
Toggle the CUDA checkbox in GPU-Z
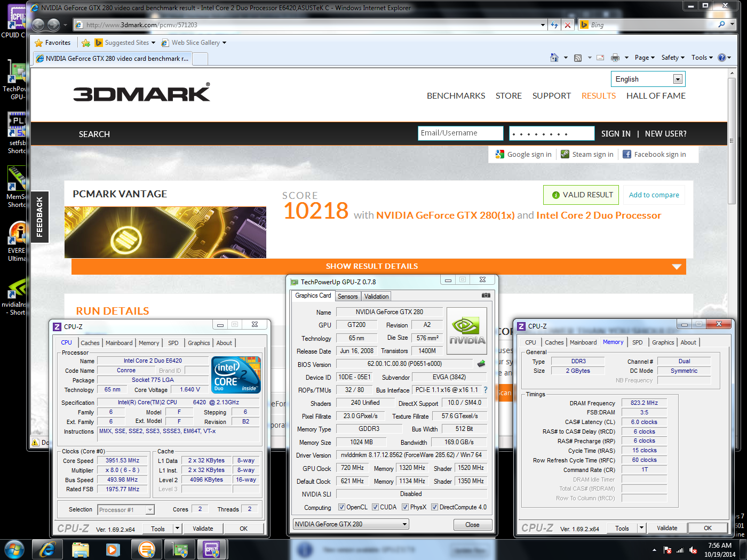(x=376, y=507)
